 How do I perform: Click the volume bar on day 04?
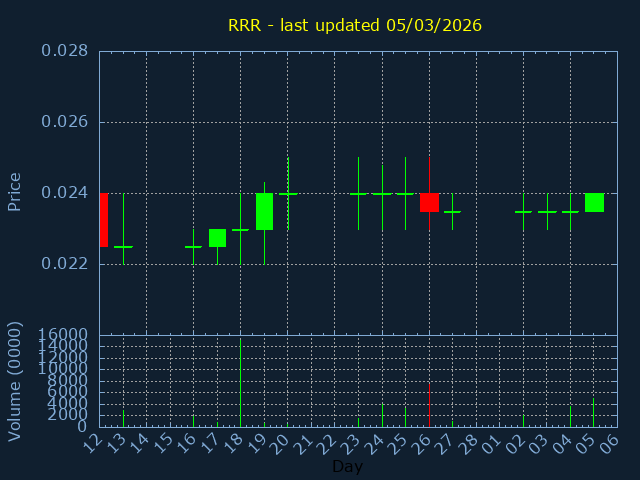[x=570, y=416]
